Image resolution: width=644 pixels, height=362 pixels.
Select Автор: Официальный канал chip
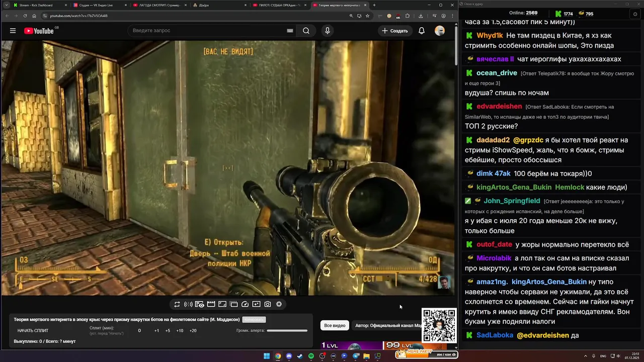click(387, 326)
